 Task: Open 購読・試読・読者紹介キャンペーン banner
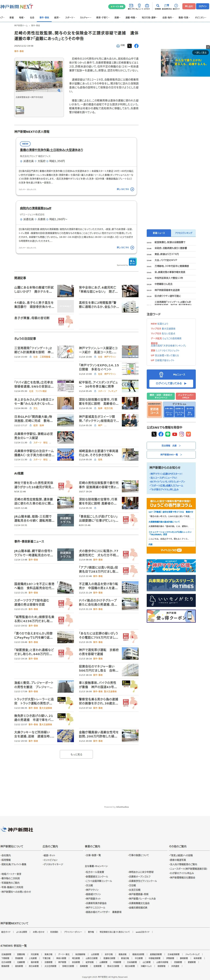[161, 396]
